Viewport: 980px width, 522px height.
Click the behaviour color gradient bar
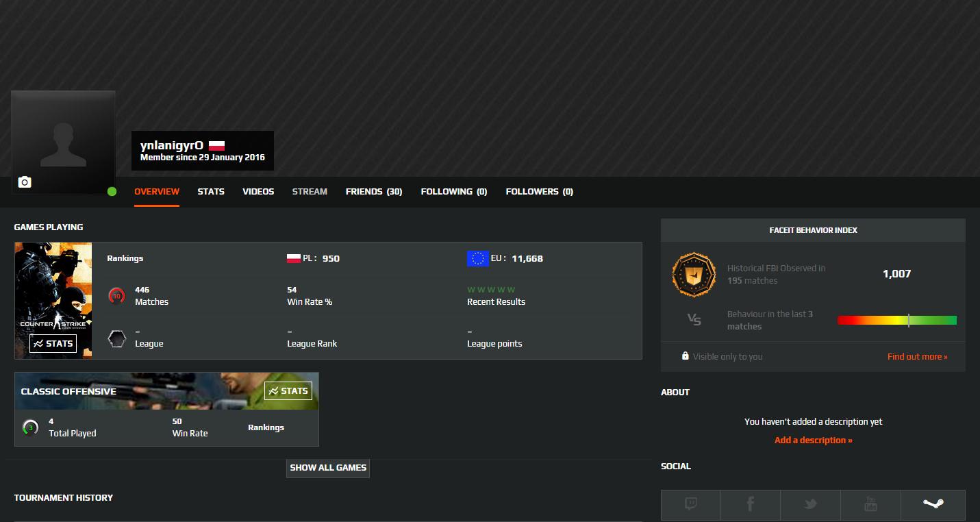[896, 321]
